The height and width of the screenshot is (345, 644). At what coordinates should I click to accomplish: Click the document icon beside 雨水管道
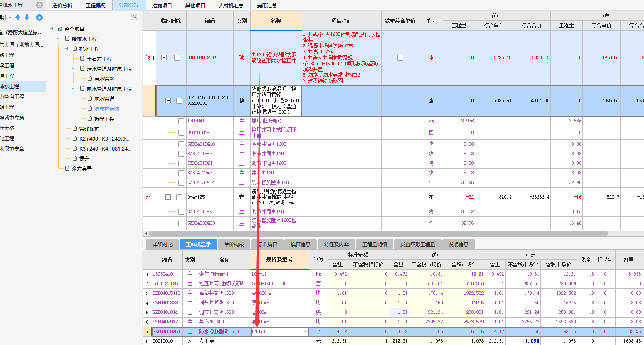tap(90, 99)
